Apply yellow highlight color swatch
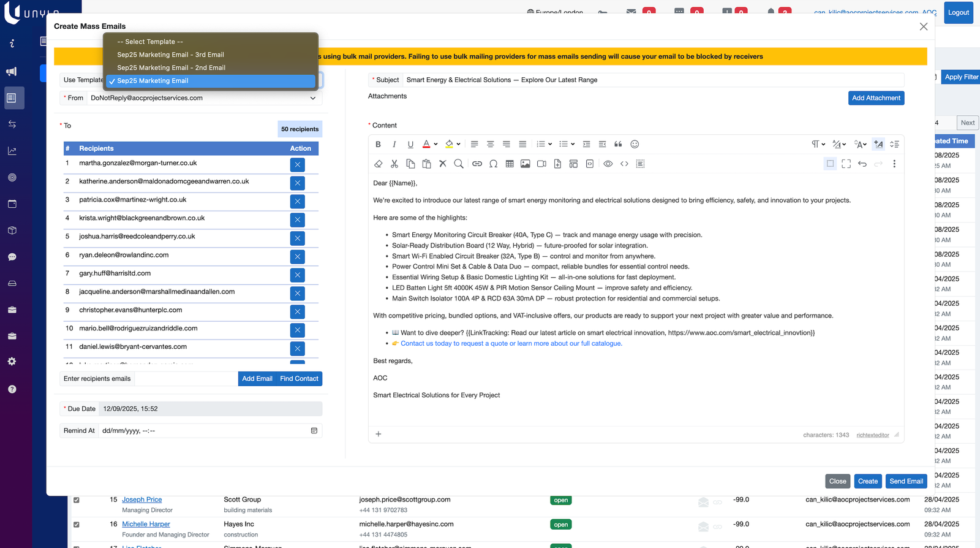Image resolution: width=980 pixels, height=548 pixels. coord(449,145)
